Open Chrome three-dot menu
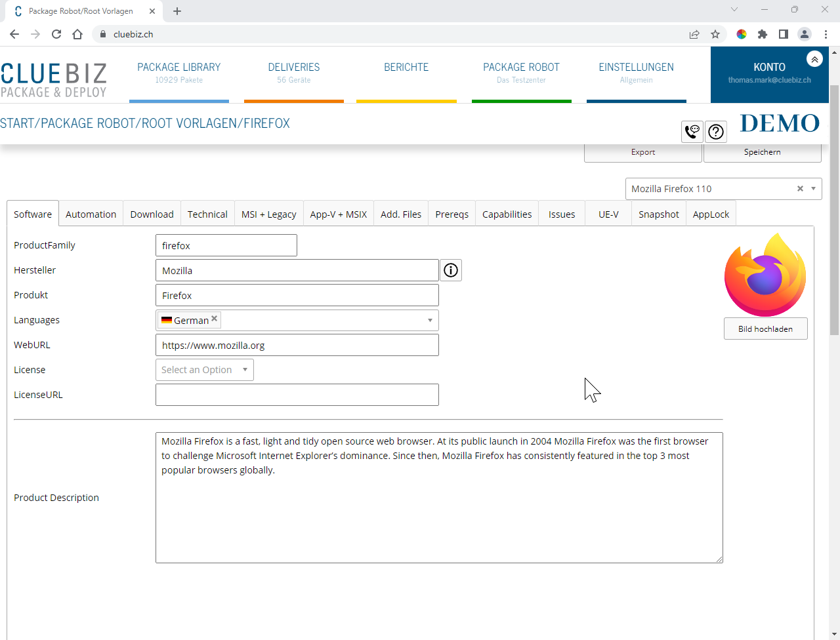 826,34
